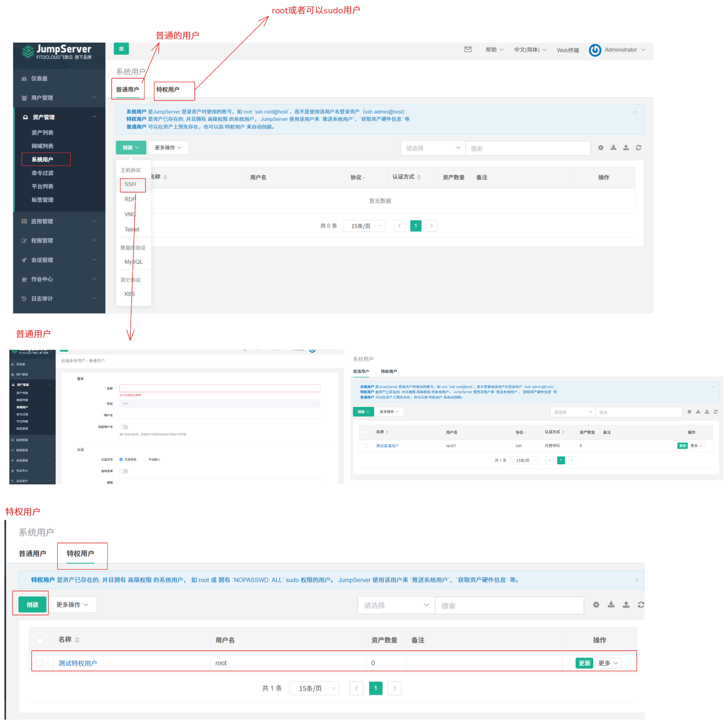Click settings gear icon in top toolbar

(601, 148)
